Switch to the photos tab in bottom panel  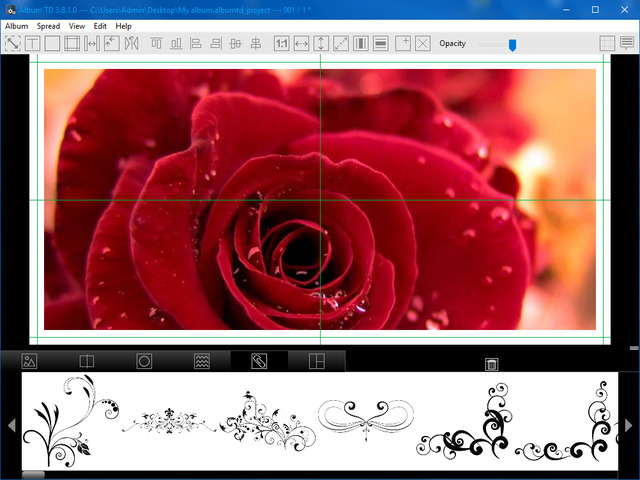coord(29,361)
